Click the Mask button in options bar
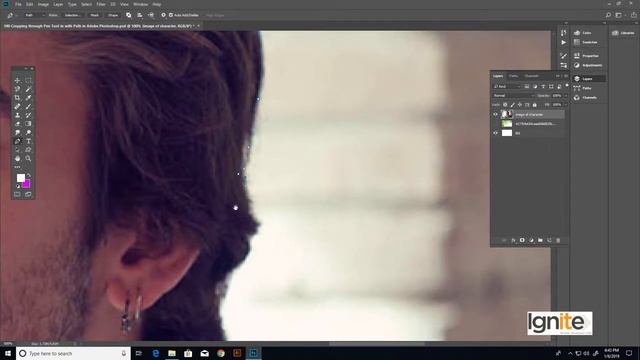Image resolution: width=640 pixels, height=360 pixels. [94, 15]
